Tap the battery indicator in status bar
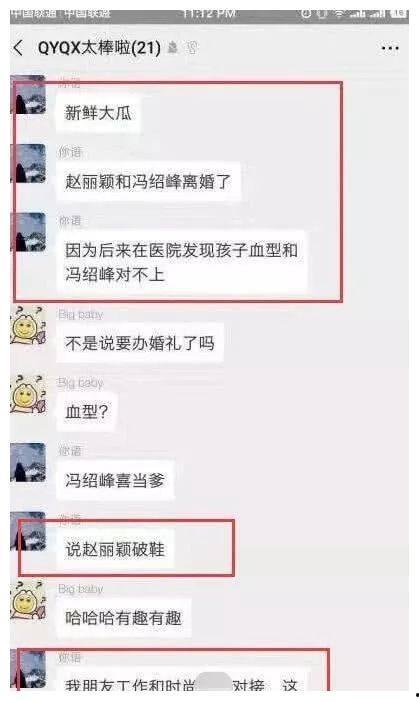 pos(399,14)
